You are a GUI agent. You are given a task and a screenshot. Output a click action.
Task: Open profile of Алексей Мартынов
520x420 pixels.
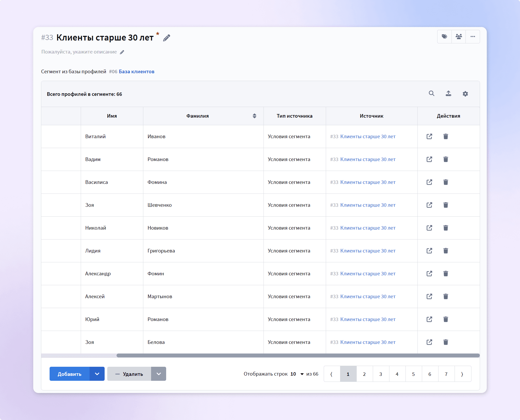429,296
